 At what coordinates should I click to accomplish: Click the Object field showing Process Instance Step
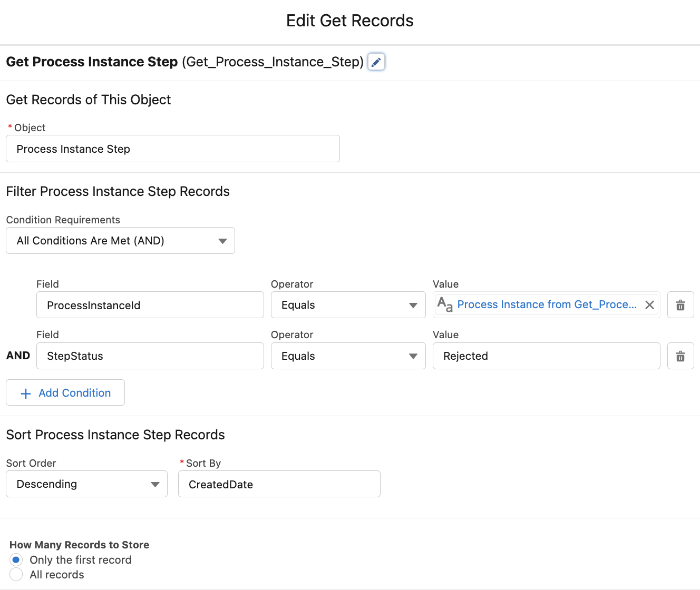[x=173, y=149]
